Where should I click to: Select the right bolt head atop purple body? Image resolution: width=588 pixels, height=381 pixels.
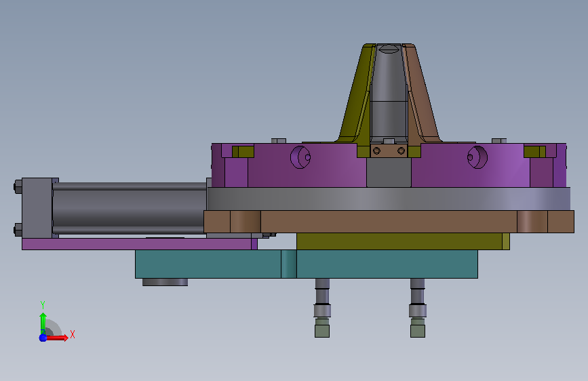click(499, 140)
